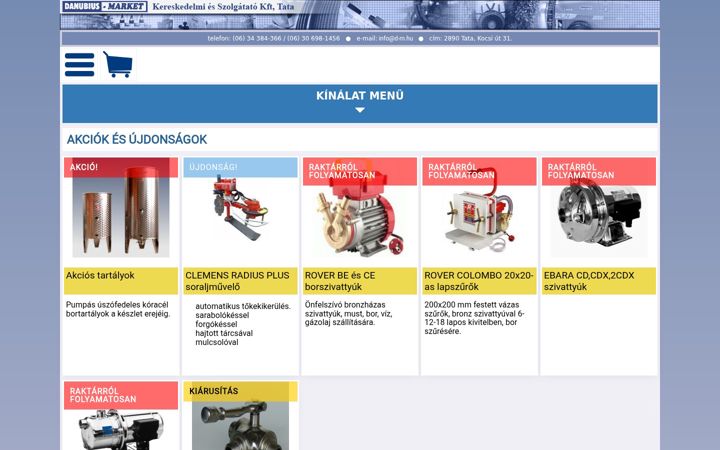Click 'Kereskedelmi és Szolgátató Kft, Tata' banner text
Screen dimensions: 720x450
(x=223, y=7)
